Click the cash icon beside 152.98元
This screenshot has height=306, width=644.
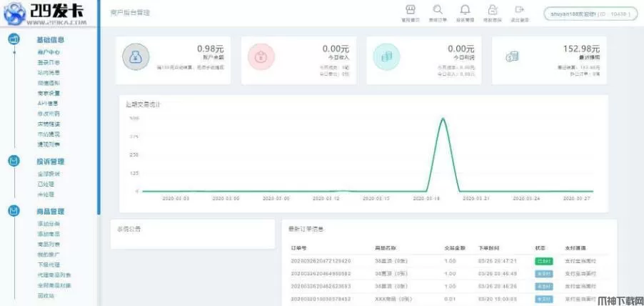[512, 57]
